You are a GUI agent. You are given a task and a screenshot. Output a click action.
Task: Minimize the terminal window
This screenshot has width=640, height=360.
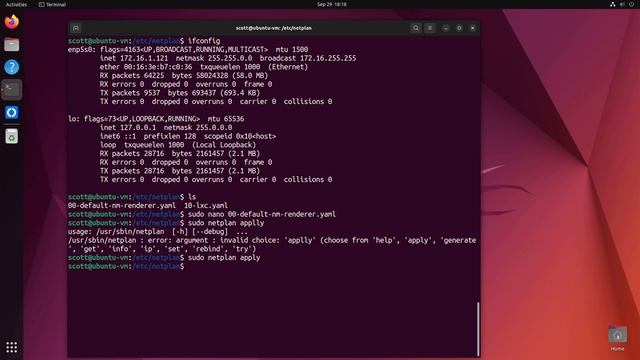click(x=446, y=28)
